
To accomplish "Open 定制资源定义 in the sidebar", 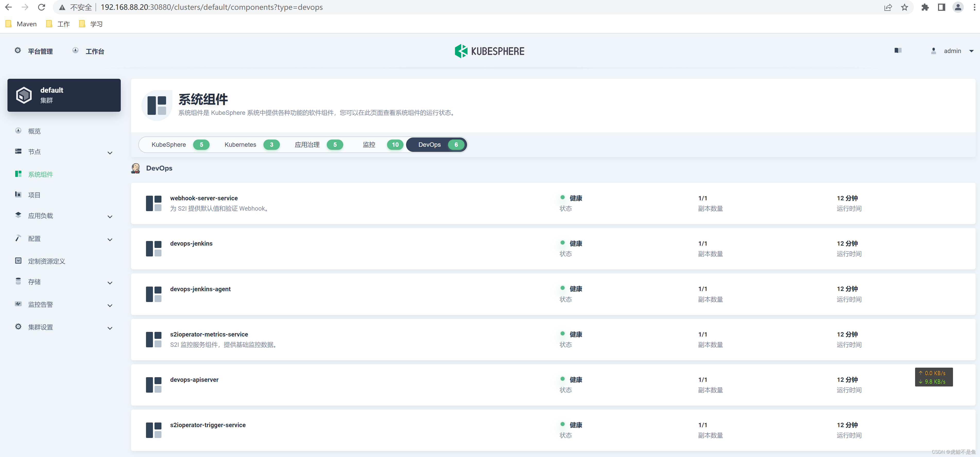I will [x=46, y=261].
